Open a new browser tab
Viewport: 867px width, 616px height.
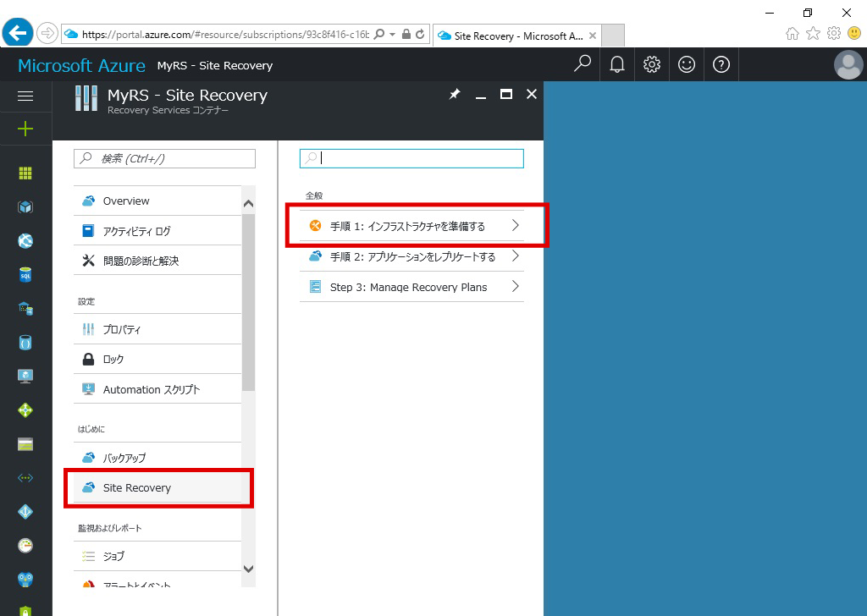point(613,36)
